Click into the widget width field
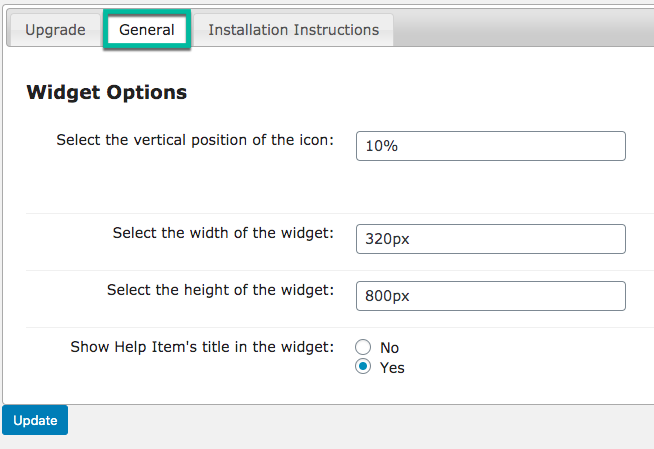 click(490, 239)
